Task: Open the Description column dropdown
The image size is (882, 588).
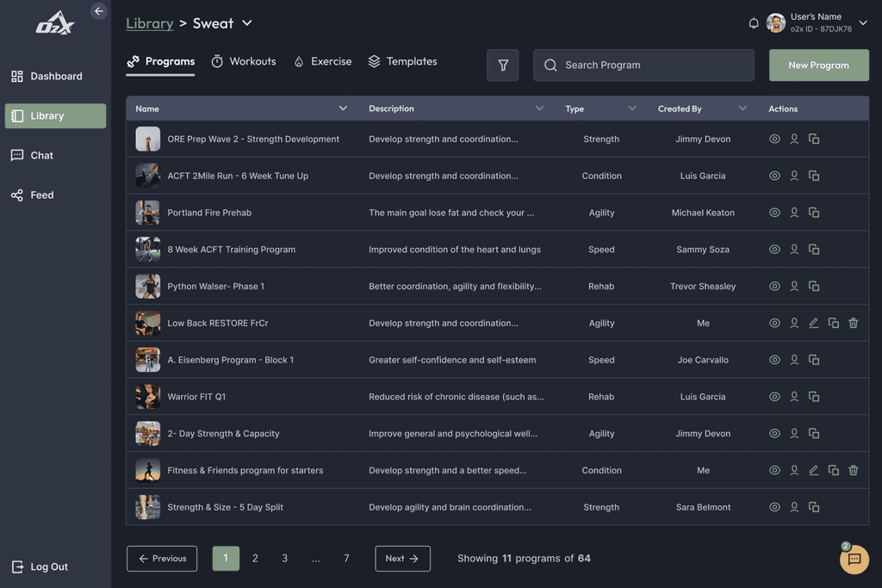Action: click(x=539, y=108)
